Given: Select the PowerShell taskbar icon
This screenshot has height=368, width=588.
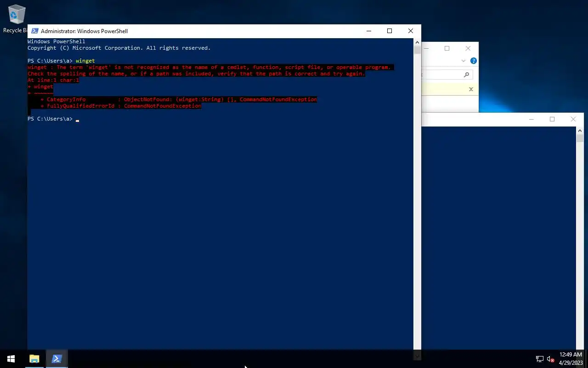Looking at the screenshot, I should [x=57, y=359].
